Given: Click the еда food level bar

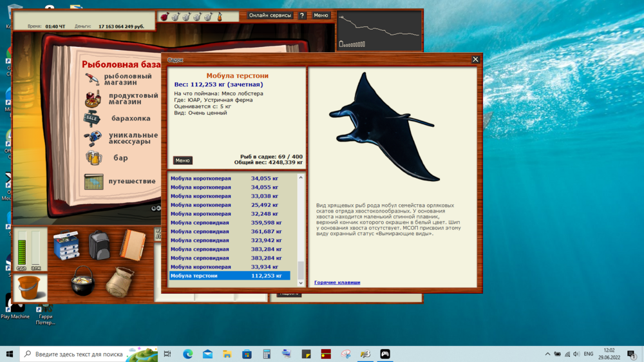Looking at the screenshot, I should click(22, 248).
